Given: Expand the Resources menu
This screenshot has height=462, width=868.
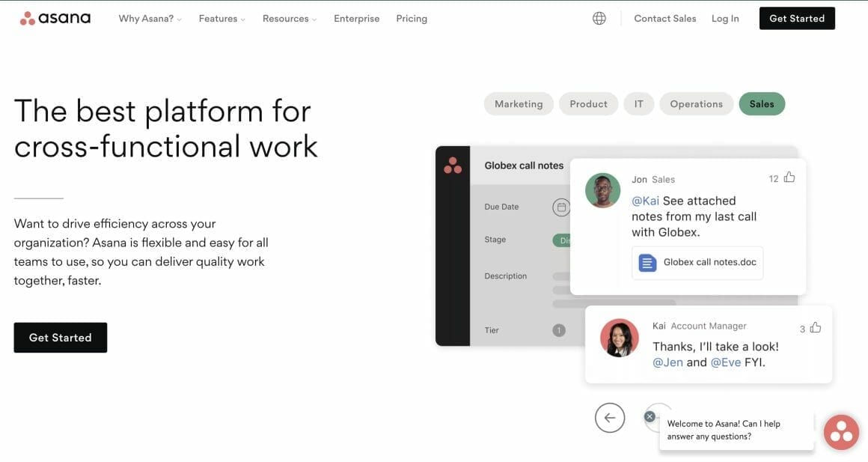Looking at the screenshot, I should tap(290, 19).
